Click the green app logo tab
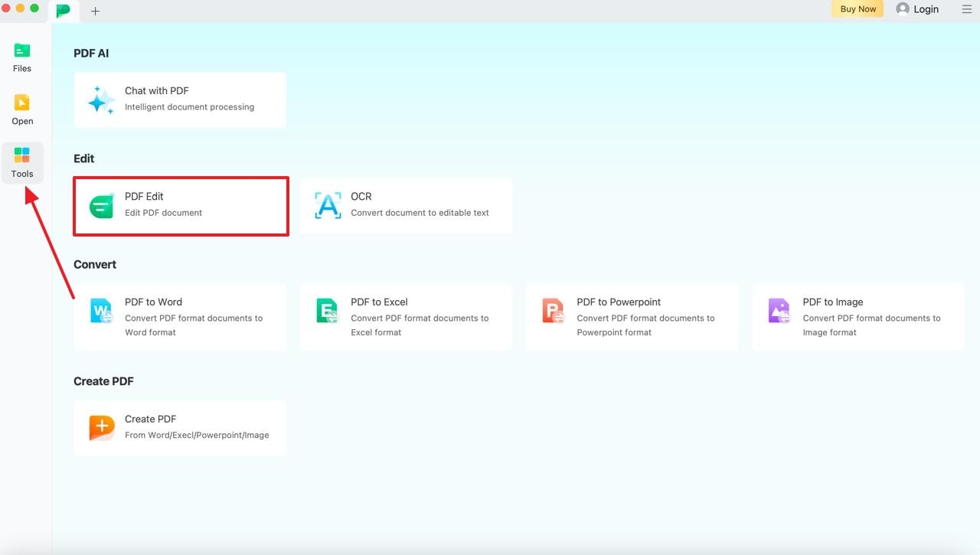The width and height of the screenshot is (980, 555). click(x=64, y=11)
